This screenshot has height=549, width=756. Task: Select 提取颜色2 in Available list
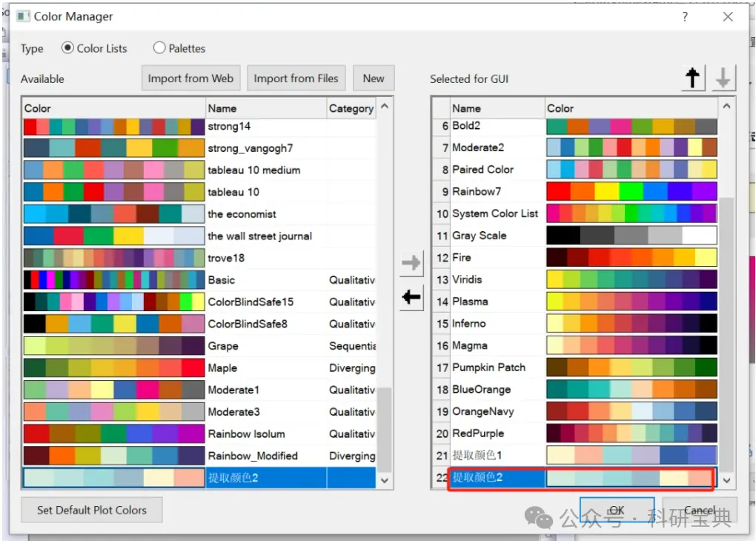click(233, 478)
